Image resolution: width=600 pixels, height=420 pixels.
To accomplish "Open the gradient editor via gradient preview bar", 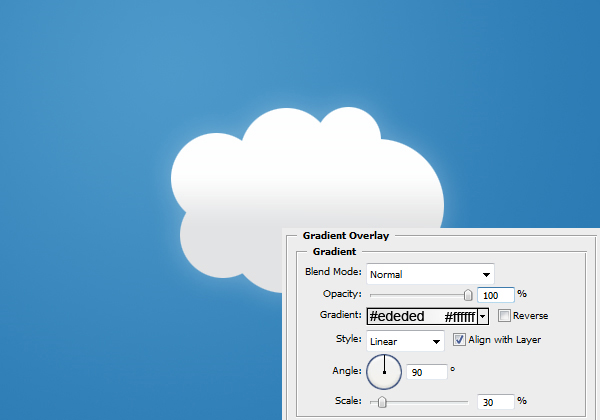I will pos(422,316).
